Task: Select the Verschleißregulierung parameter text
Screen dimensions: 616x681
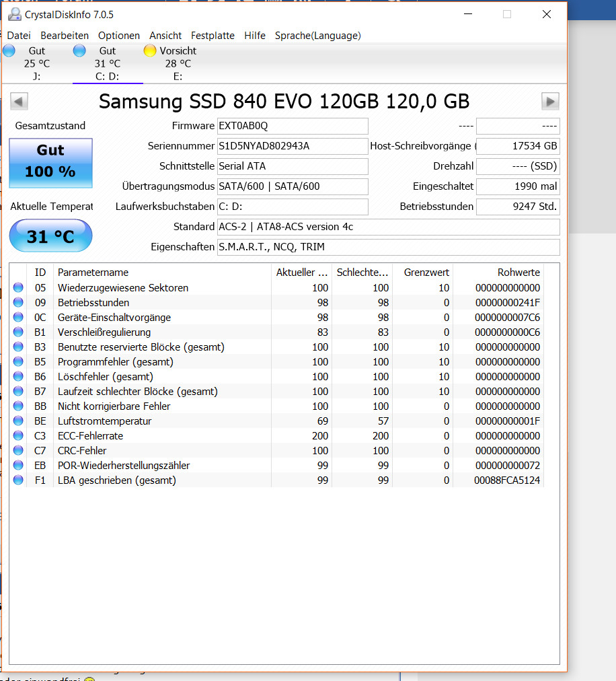Action: point(104,332)
